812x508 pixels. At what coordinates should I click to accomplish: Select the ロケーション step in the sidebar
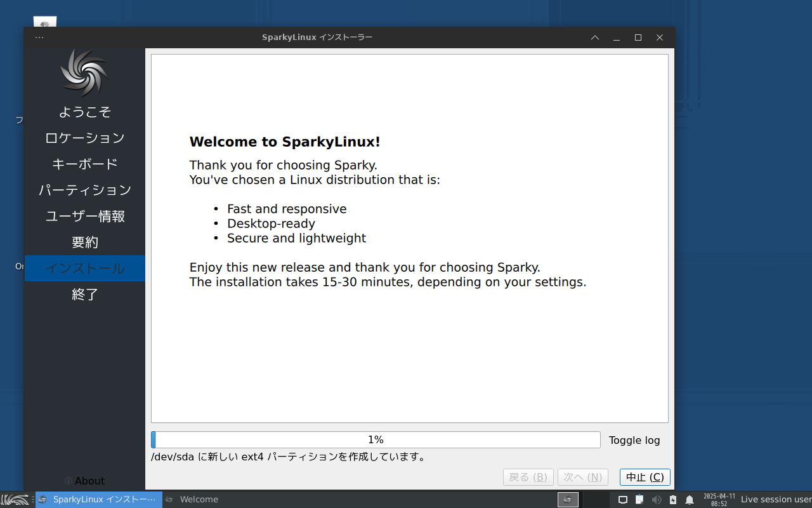pos(85,138)
